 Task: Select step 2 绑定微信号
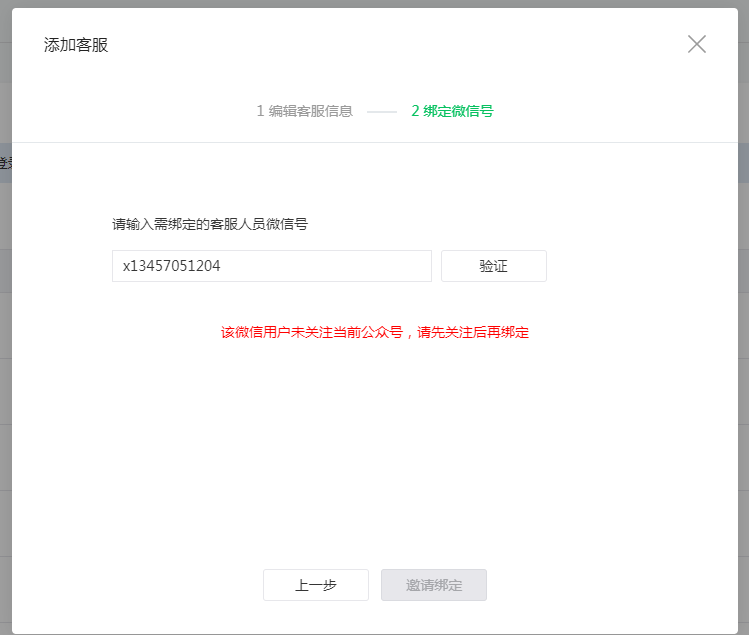click(x=452, y=111)
